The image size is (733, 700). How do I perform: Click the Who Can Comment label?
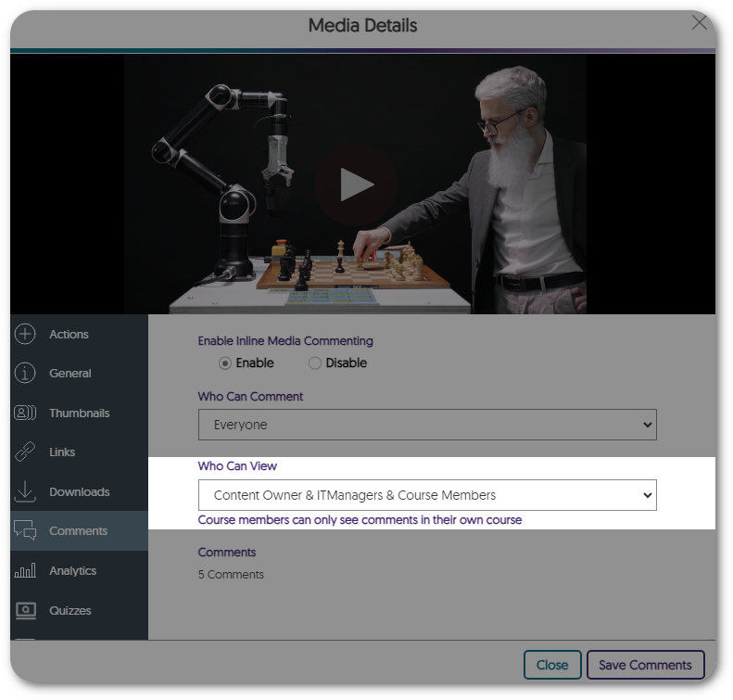[x=250, y=397]
